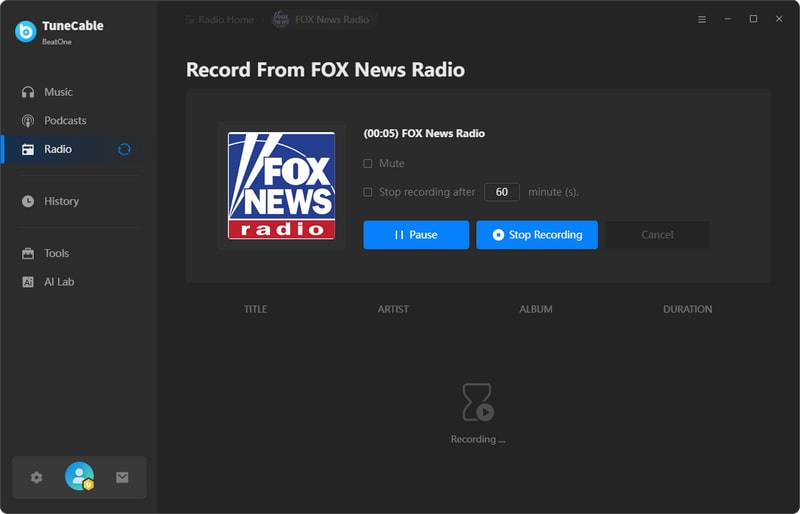Click the TITLE column header

tap(256, 309)
